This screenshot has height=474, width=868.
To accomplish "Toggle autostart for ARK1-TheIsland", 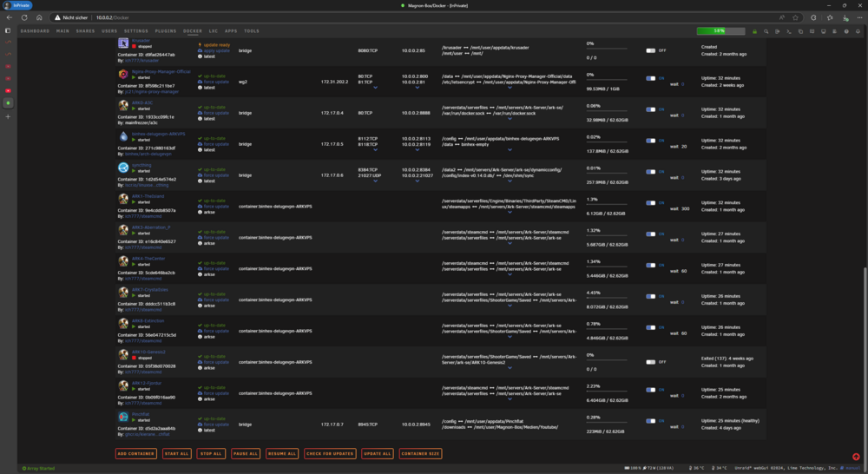I will (x=650, y=202).
